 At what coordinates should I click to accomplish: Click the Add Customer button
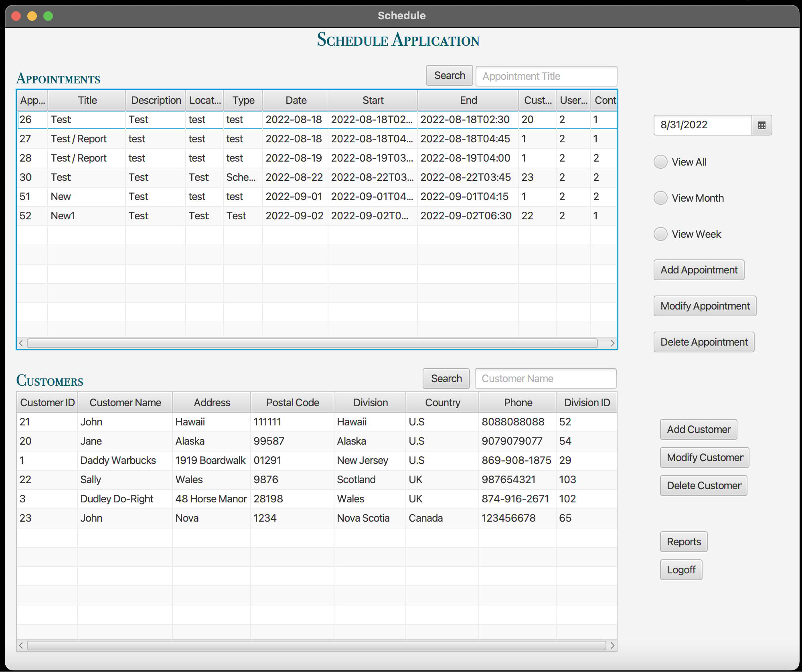pyautogui.click(x=698, y=429)
